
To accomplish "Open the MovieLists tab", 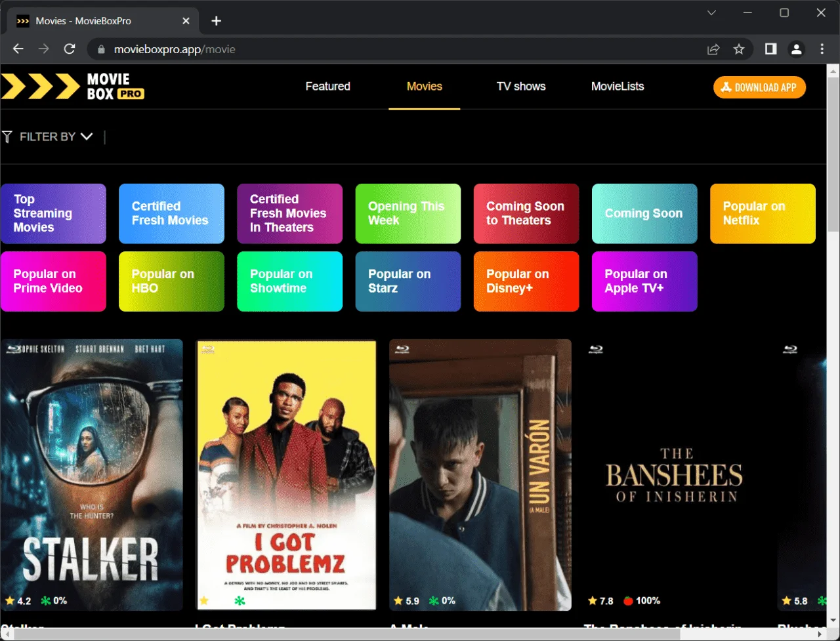I will [618, 86].
